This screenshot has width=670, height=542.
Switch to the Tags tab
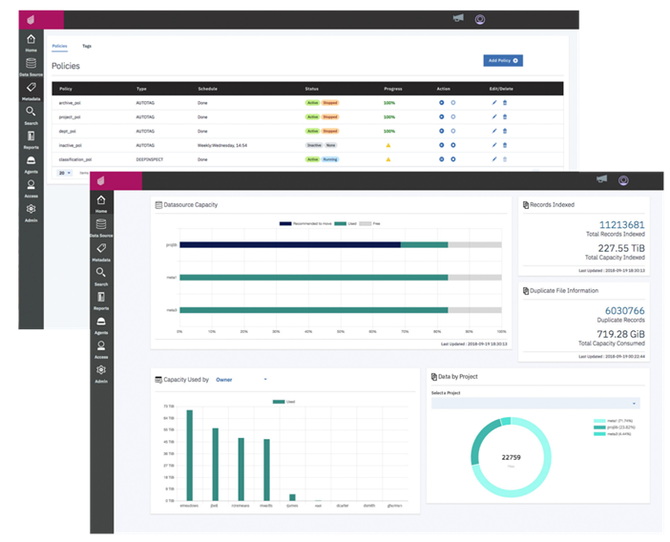coord(87,46)
